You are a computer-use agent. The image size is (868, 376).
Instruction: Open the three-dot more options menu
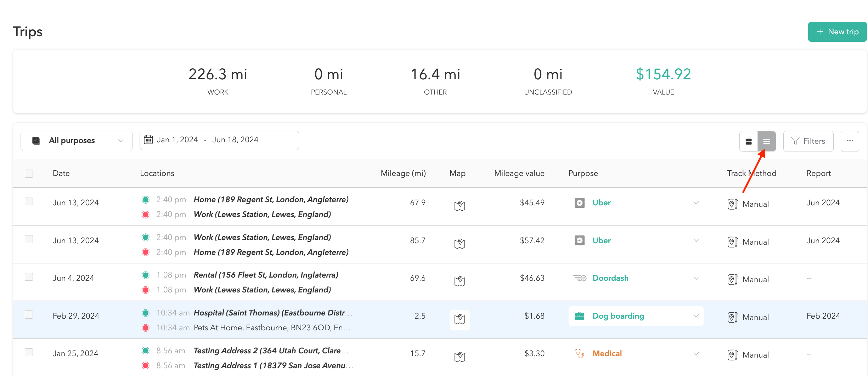click(850, 141)
